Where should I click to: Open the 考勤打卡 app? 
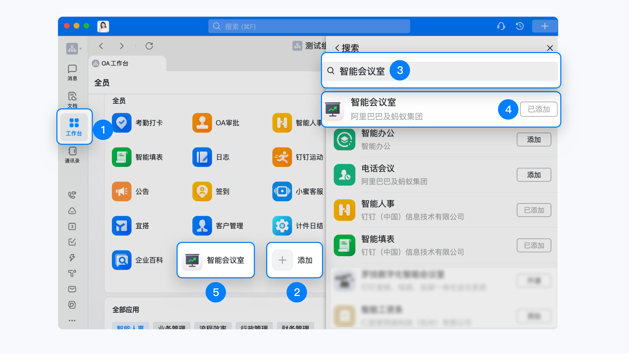(137, 123)
